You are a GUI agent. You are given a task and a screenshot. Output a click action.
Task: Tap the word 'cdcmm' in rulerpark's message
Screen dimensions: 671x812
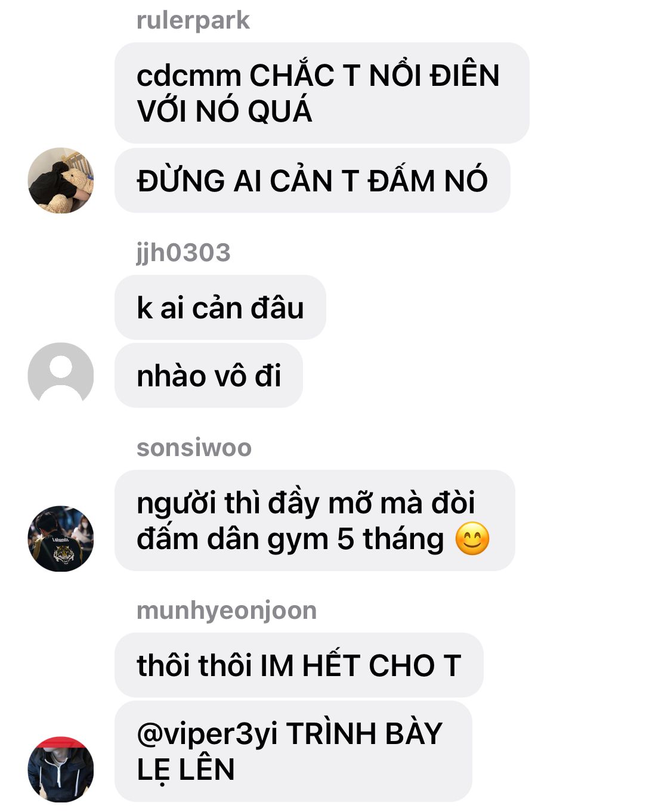pyautogui.click(x=189, y=76)
